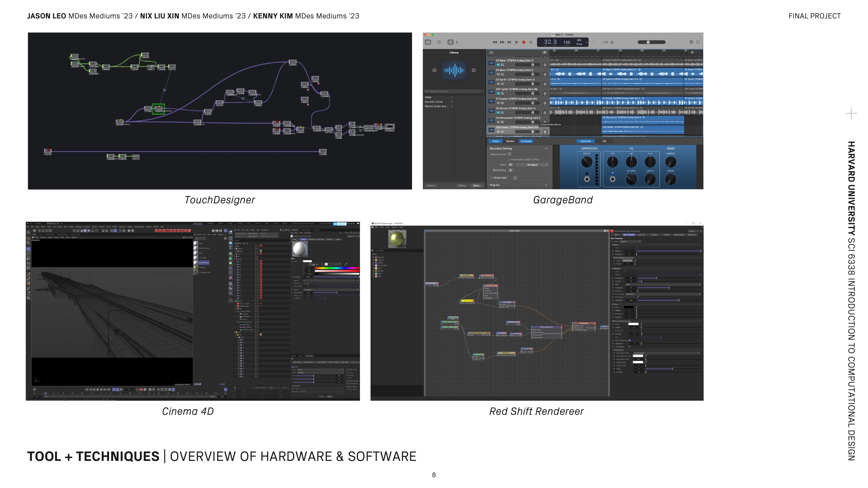Mute the 02 Synth 127BPM Analog Dark G track

(498, 84)
